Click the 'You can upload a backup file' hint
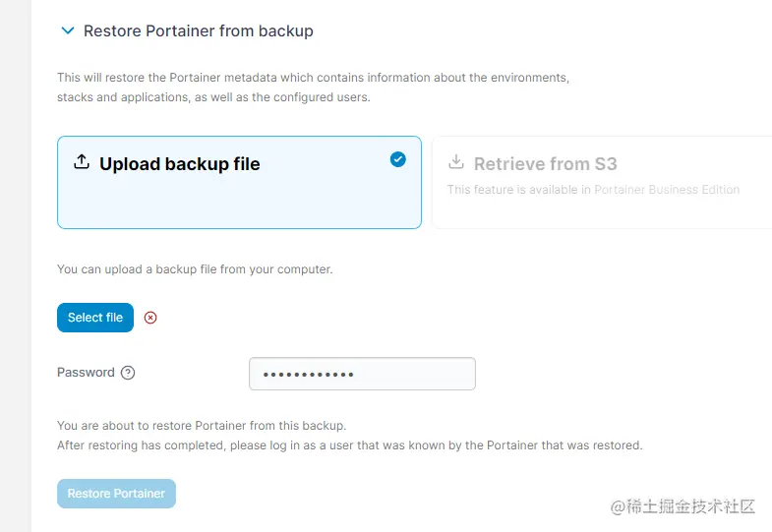Image resolution: width=772 pixels, height=532 pixels. 195,269
